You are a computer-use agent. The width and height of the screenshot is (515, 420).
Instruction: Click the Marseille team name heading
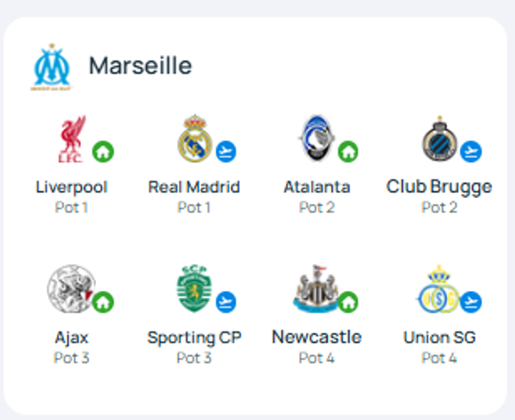pos(140,66)
